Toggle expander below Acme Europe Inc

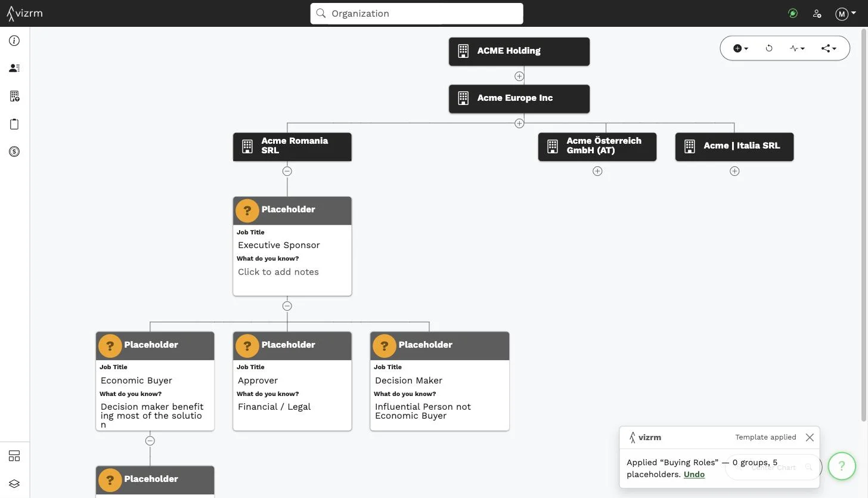coord(519,123)
